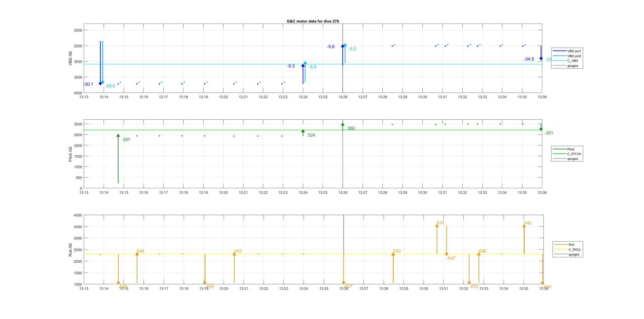
Task: Click the '1500' tick on the Roll AD axis
Action: click(x=78, y=273)
